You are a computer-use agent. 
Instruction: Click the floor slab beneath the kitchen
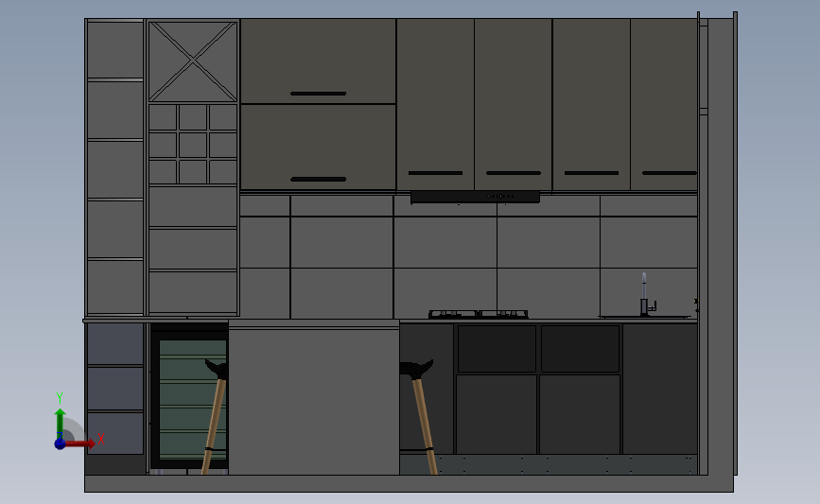click(409, 483)
